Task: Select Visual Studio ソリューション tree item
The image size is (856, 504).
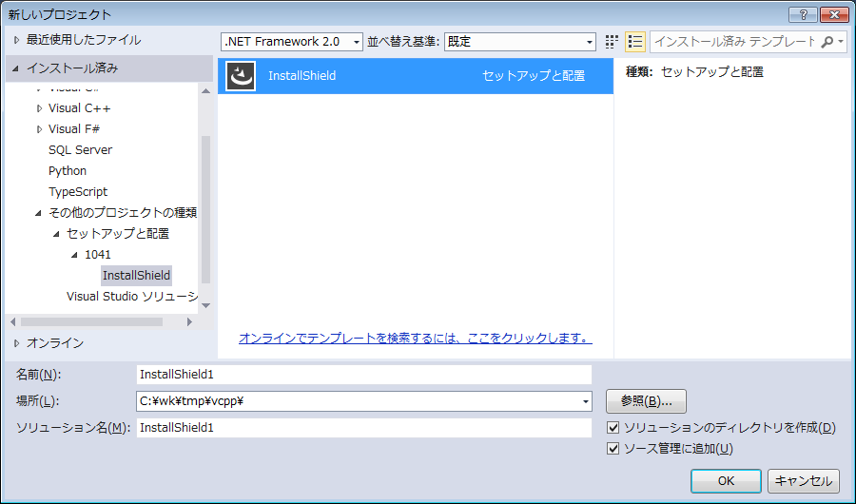Action: (131, 297)
